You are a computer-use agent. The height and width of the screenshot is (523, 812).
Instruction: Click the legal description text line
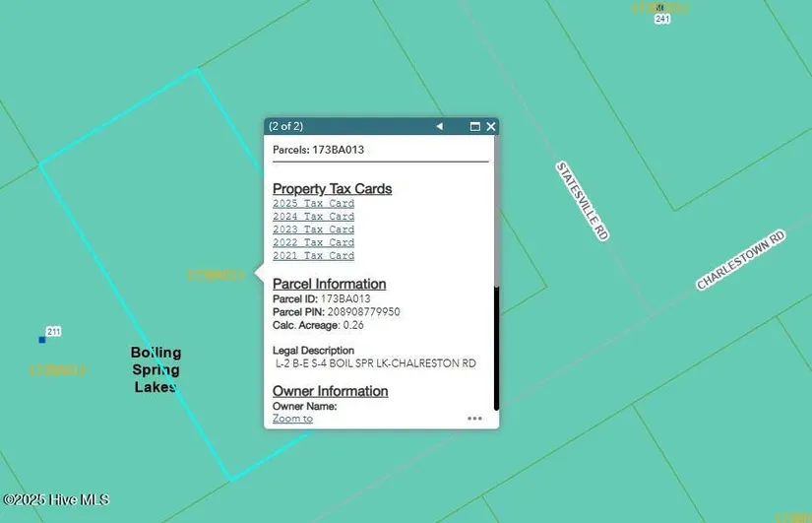tap(375, 363)
